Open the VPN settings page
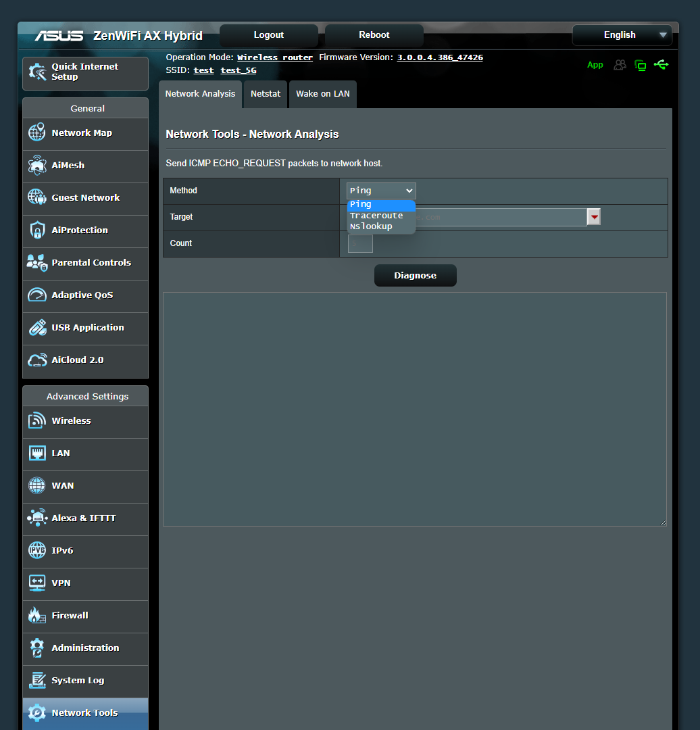Screen dimensions: 700x730 [x=61, y=583]
